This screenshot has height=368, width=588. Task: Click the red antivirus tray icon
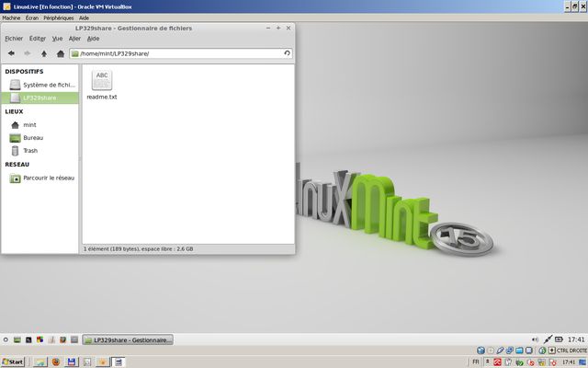coord(498,362)
